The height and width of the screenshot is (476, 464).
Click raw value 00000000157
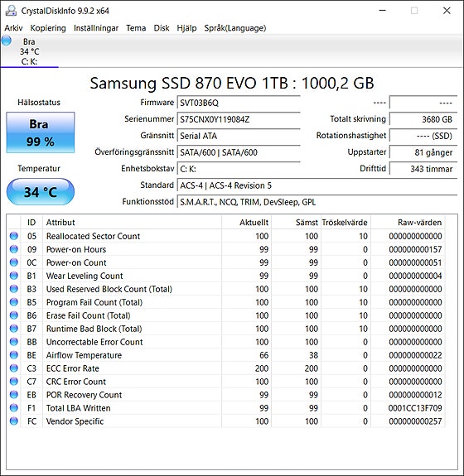[x=415, y=249]
